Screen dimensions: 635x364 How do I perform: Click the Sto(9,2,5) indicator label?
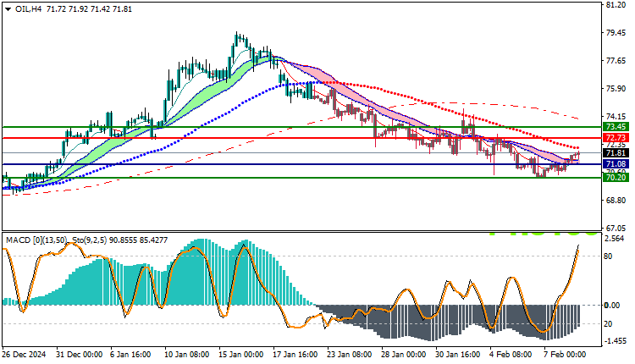(x=88, y=240)
